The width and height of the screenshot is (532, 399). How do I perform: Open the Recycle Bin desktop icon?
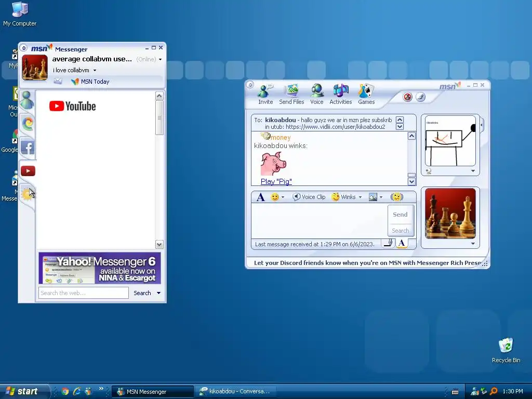tap(506, 350)
